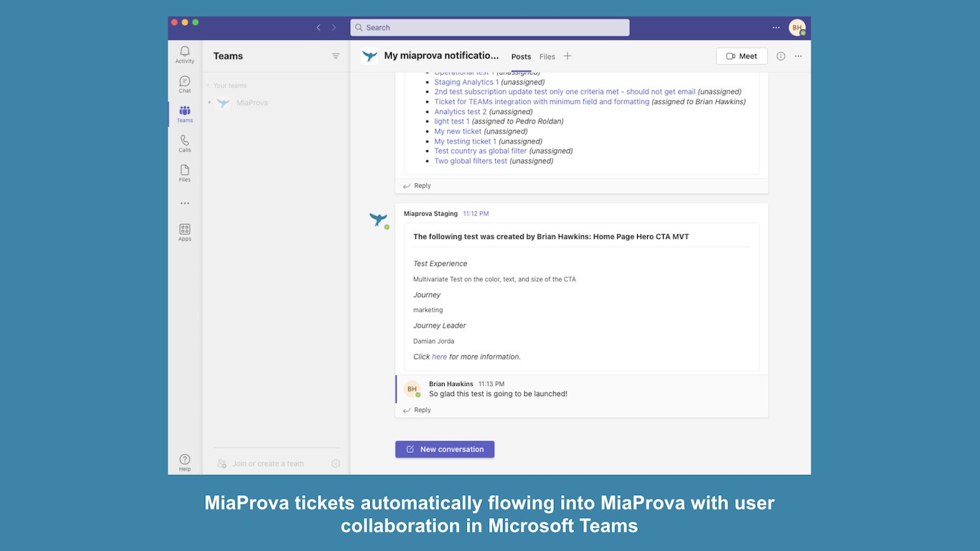Click the channel's MiaProva bird logo
The height and width of the screenshot is (551, 980).
click(369, 56)
